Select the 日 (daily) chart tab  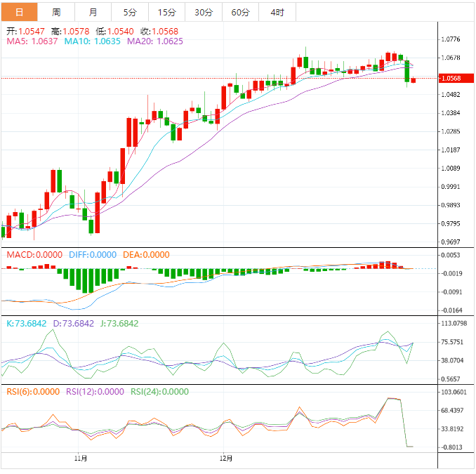[19, 13]
